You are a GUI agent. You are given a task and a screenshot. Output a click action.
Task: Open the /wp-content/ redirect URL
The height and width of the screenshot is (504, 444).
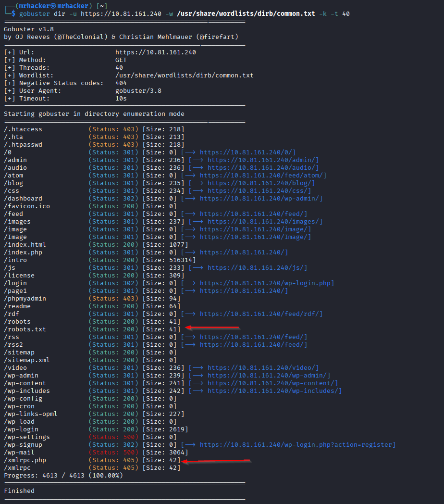[x=272, y=383]
